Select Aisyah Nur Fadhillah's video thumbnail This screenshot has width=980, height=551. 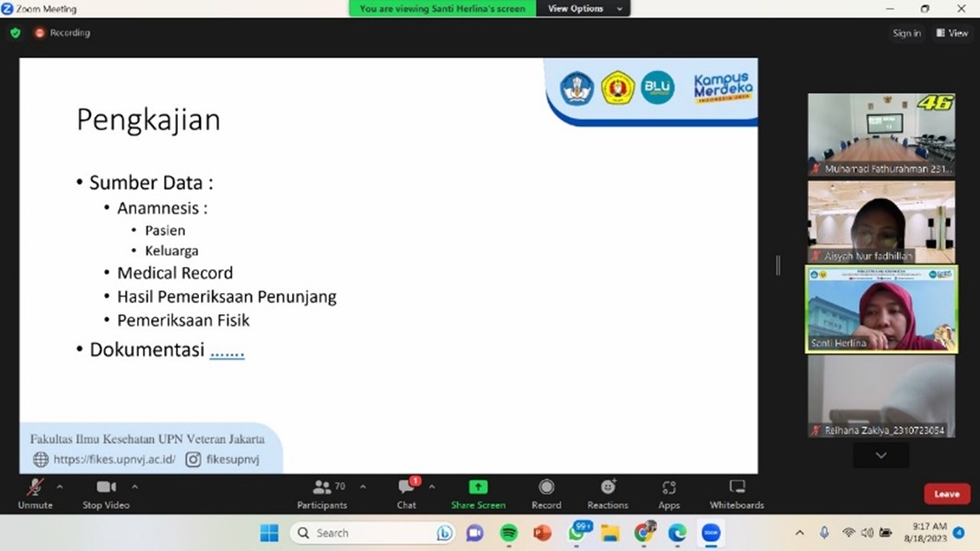(x=881, y=221)
